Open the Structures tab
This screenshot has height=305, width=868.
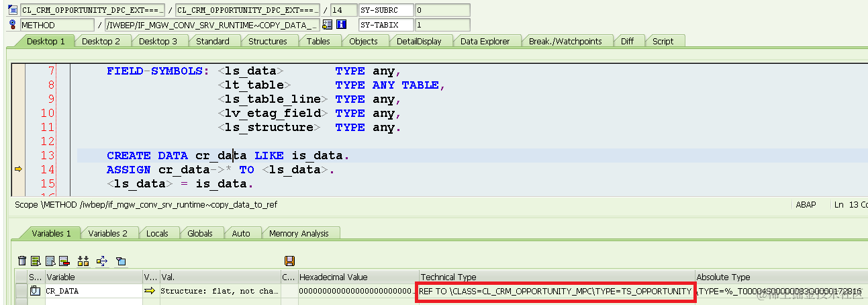[267, 41]
